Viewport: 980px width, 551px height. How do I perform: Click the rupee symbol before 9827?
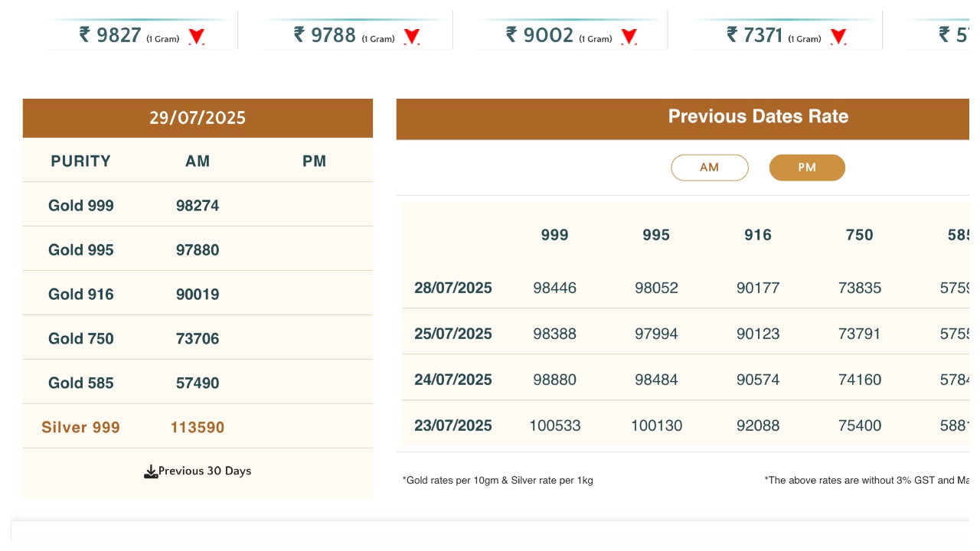coord(85,34)
